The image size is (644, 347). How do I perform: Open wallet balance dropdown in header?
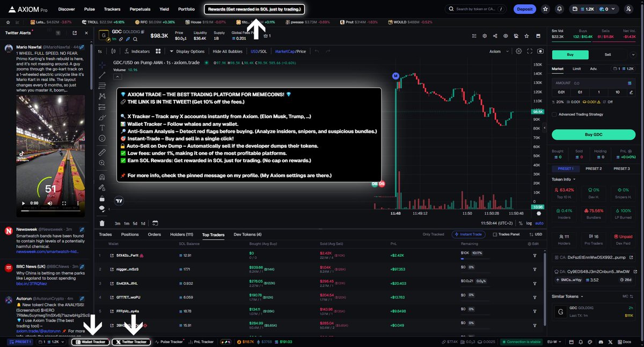595,9
